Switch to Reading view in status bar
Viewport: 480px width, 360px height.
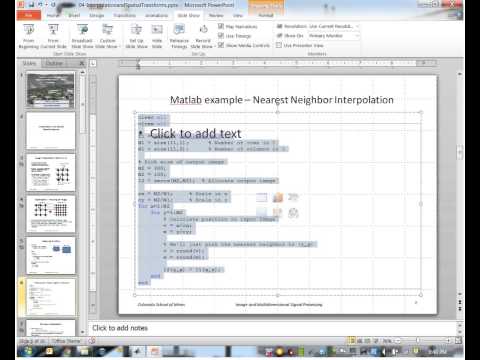click(x=368, y=341)
